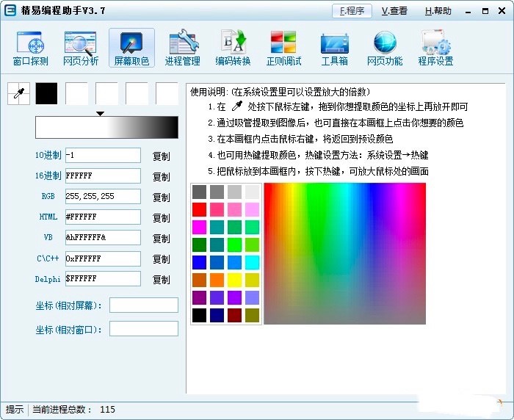The width and height of the screenshot is (514, 420).
Task: Select the yellow palette swatch
Action: point(234,280)
